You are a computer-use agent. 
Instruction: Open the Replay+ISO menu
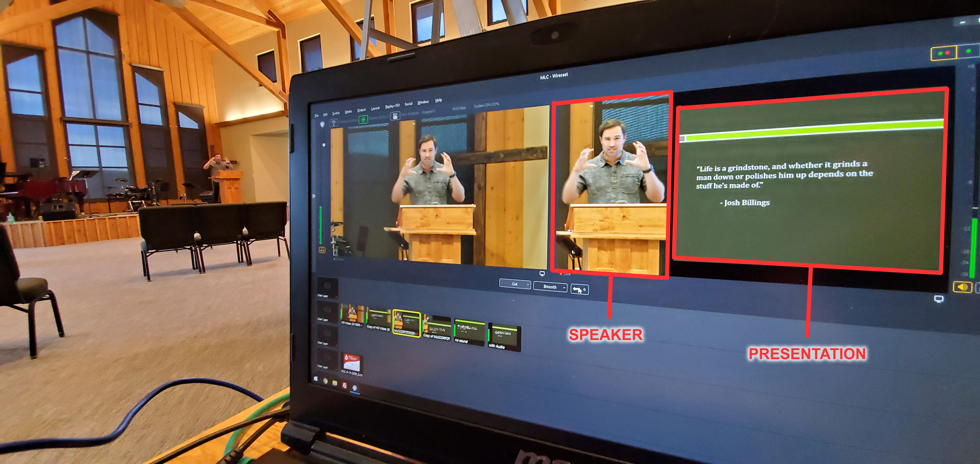[x=393, y=106]
